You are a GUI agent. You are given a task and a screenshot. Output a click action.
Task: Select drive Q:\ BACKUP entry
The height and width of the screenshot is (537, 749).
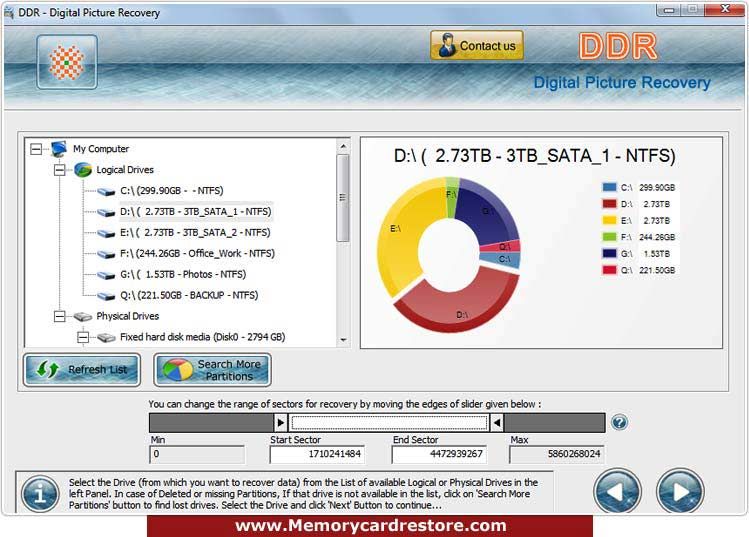(x=189, y=295)
